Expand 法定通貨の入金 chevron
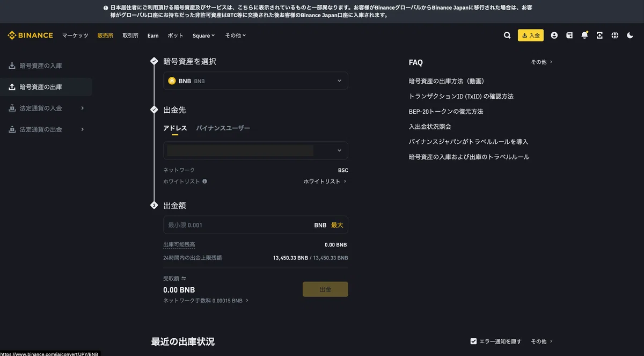 pos(82,108)
